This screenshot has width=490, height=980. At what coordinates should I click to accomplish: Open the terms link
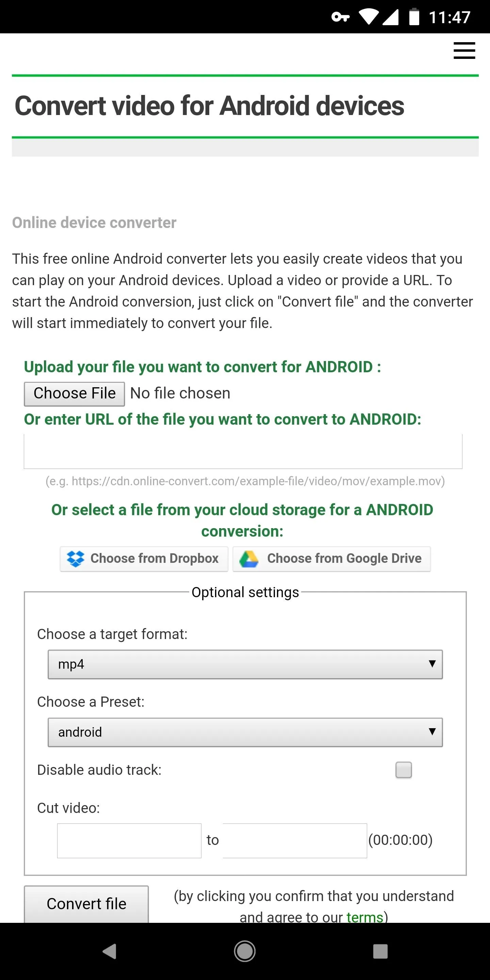[364, 917]
